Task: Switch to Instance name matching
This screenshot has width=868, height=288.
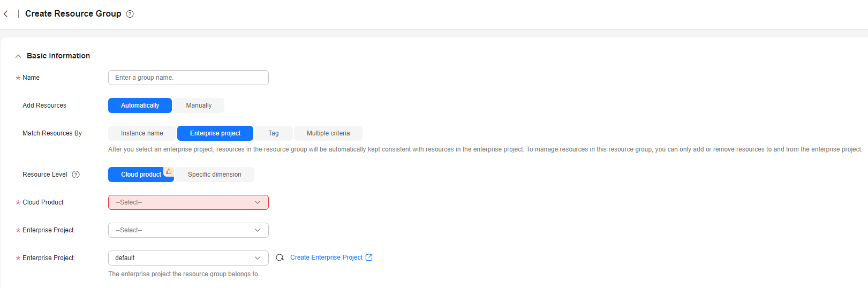Action: 142,133
